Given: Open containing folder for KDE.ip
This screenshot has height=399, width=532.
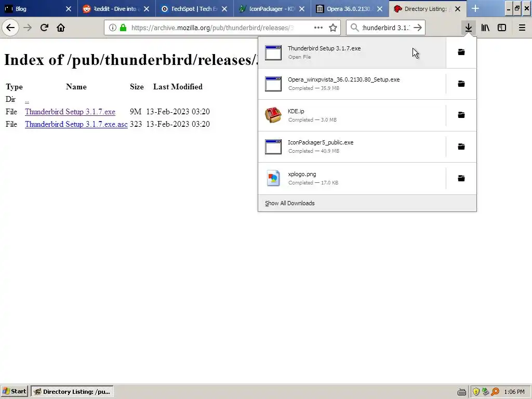Looking at the screenshot, I should pyautogui.click(x=461, y=115).
